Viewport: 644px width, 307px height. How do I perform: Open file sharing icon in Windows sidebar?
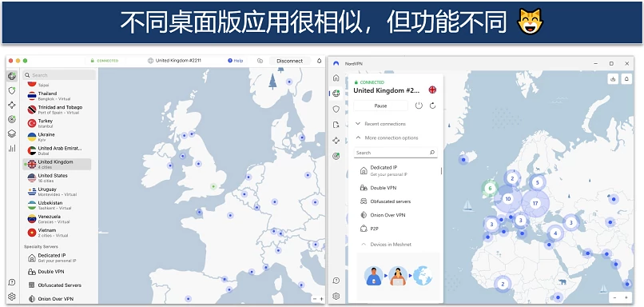pyautogui.click(x=336, y=125)
